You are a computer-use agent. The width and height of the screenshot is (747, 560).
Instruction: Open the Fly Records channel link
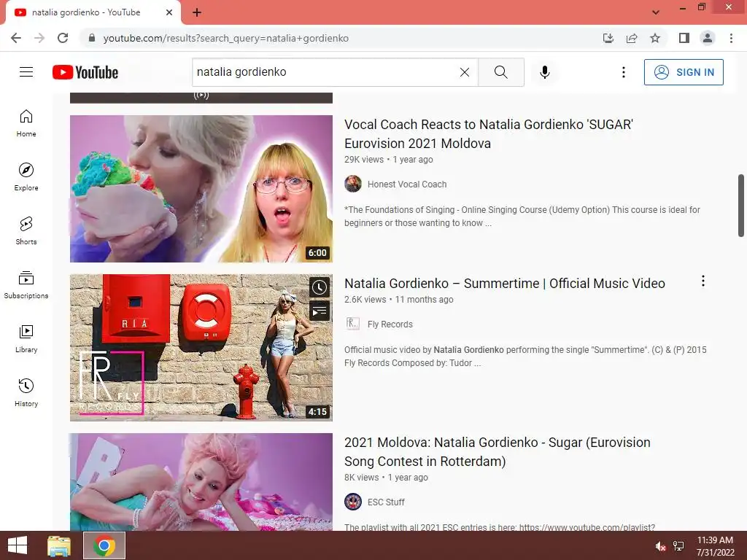(x=390, y=324)
